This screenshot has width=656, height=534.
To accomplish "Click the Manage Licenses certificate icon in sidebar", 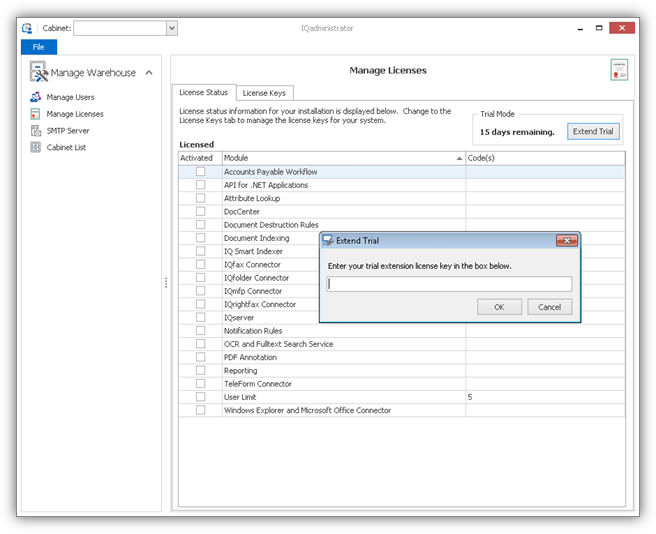I will 36,114.
